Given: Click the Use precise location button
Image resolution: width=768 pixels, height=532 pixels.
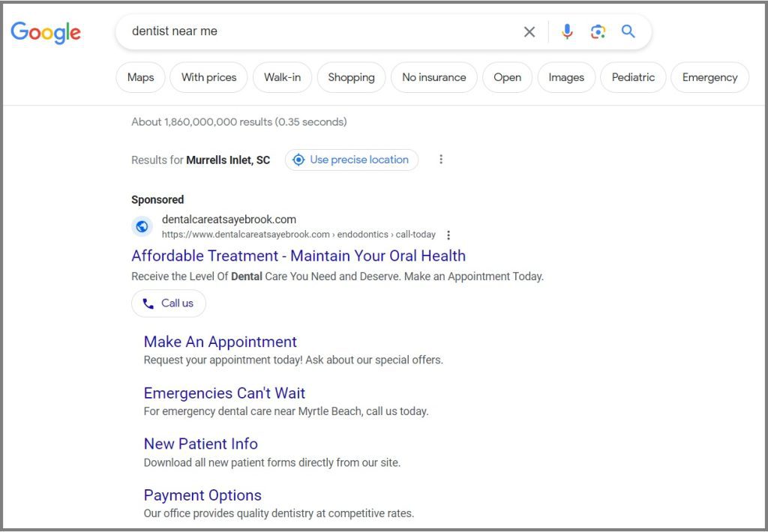Looking at the screenshot, I should [352, 160].
